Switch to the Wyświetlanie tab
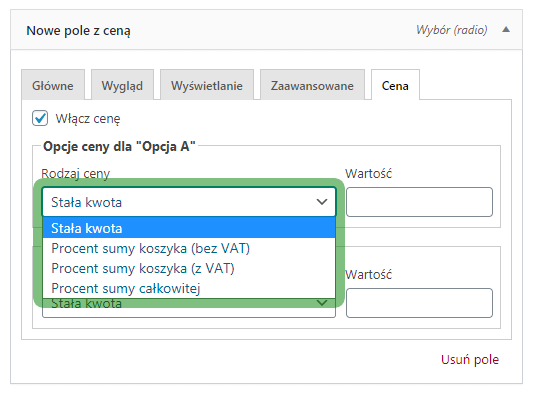This screenshot has width=533, height=393. click(207, 85)
